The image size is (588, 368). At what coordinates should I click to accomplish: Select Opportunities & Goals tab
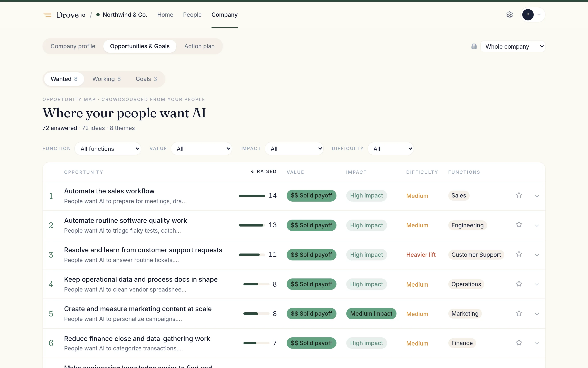click(140, 46)
